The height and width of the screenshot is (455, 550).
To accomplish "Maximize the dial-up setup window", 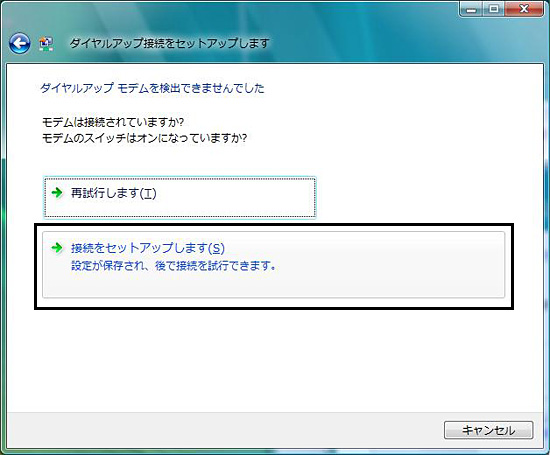I will point(494,9).
